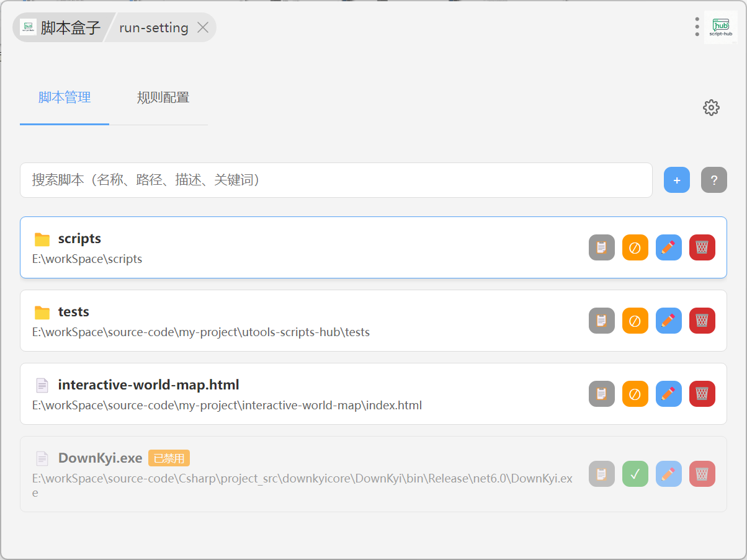Delete the tests folder entry
The image size is (747, 560).
pos(702,321)
